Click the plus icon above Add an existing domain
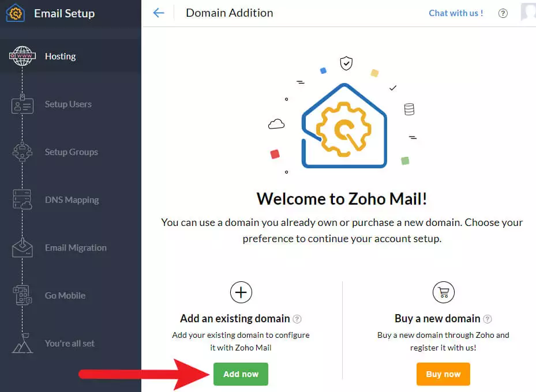 [x=241, y=292]
